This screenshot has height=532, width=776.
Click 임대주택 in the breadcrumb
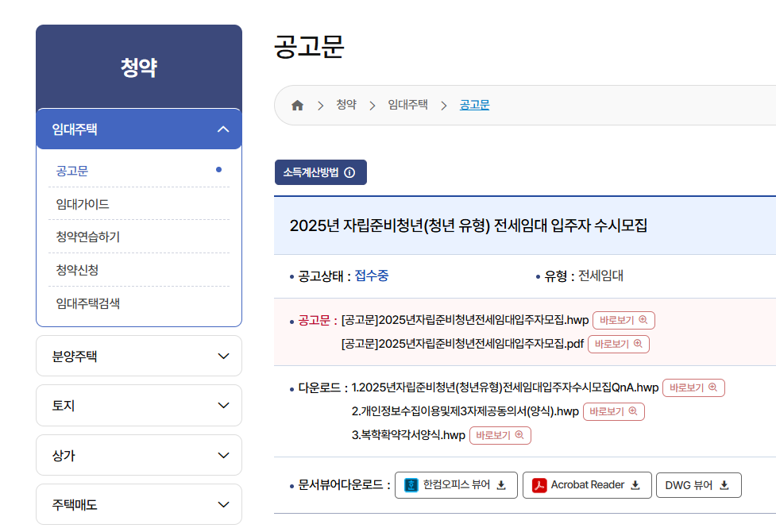pos(407,105)
